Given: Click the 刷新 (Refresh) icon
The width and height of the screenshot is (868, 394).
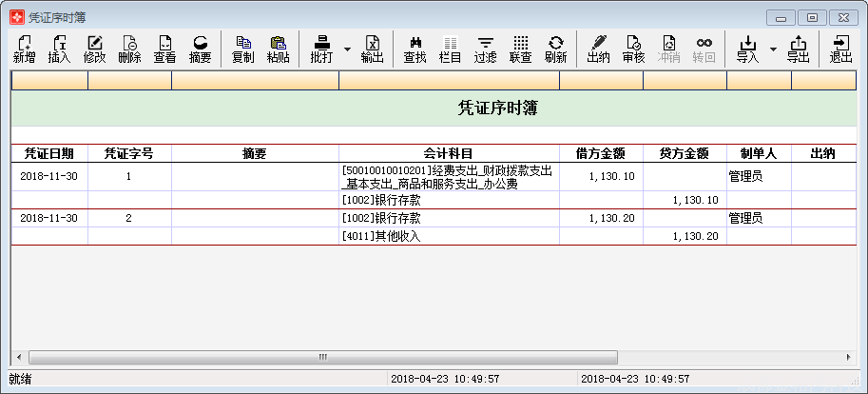Looking at the screenshot, I should (555, 49).
